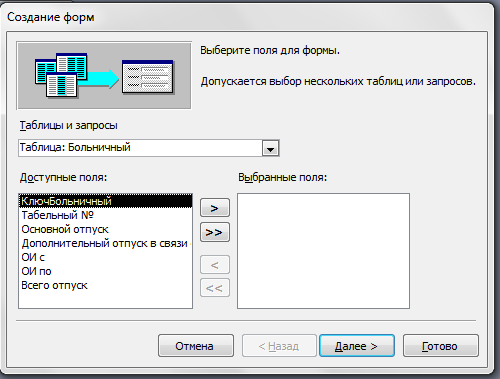Select the Основной отпуск field
This screenshot has height=379, width=500.
pyautogui.click(x=105, y=229)
